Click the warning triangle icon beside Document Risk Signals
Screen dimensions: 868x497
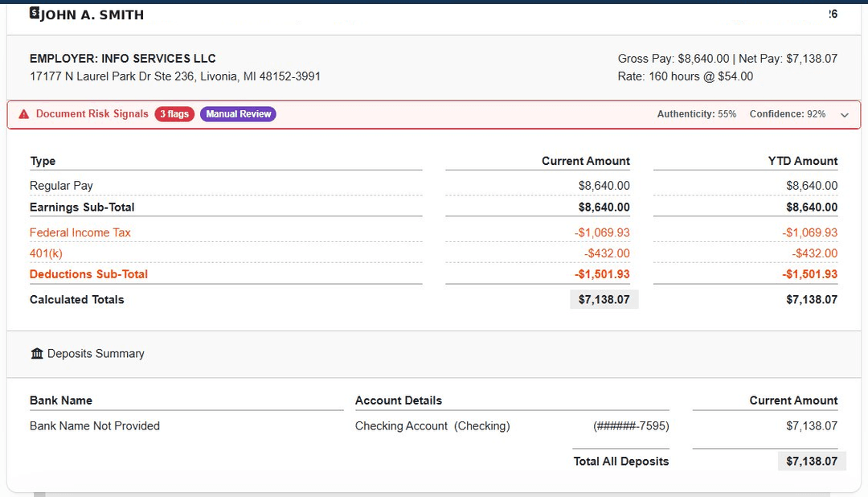point(23,114)
